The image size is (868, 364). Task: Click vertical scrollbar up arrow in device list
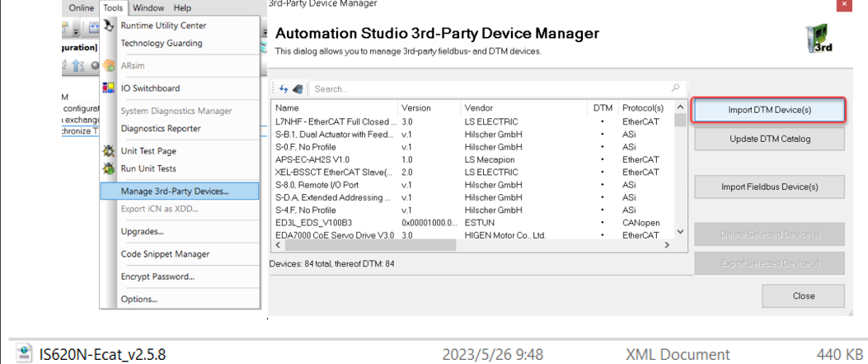680,107
